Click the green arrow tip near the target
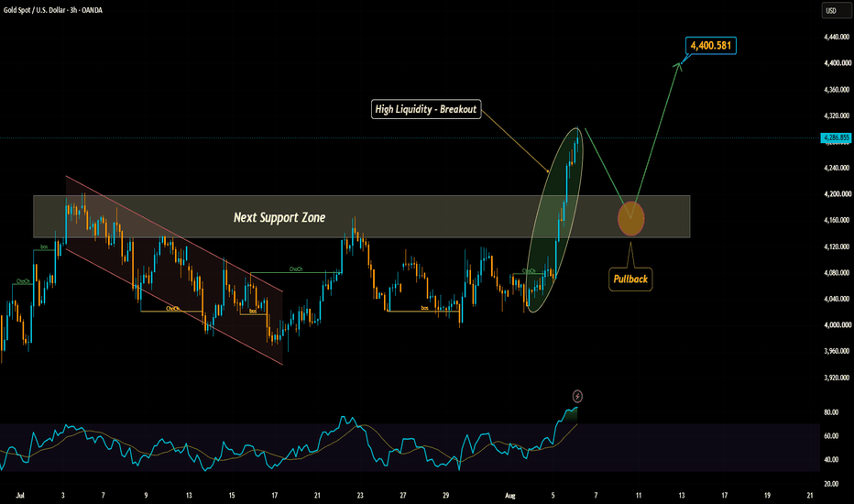This screenshot has height=504, width=854. (x=679, y=65)
